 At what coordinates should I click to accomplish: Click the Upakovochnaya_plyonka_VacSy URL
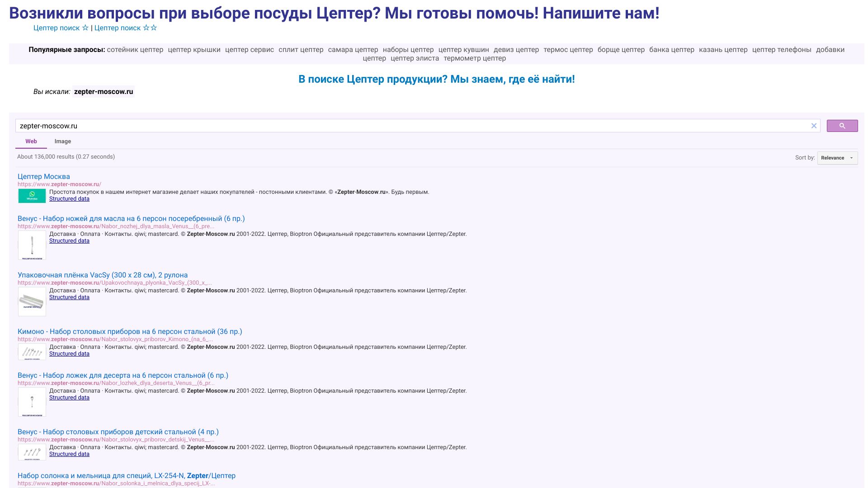[x=115, y=283]
